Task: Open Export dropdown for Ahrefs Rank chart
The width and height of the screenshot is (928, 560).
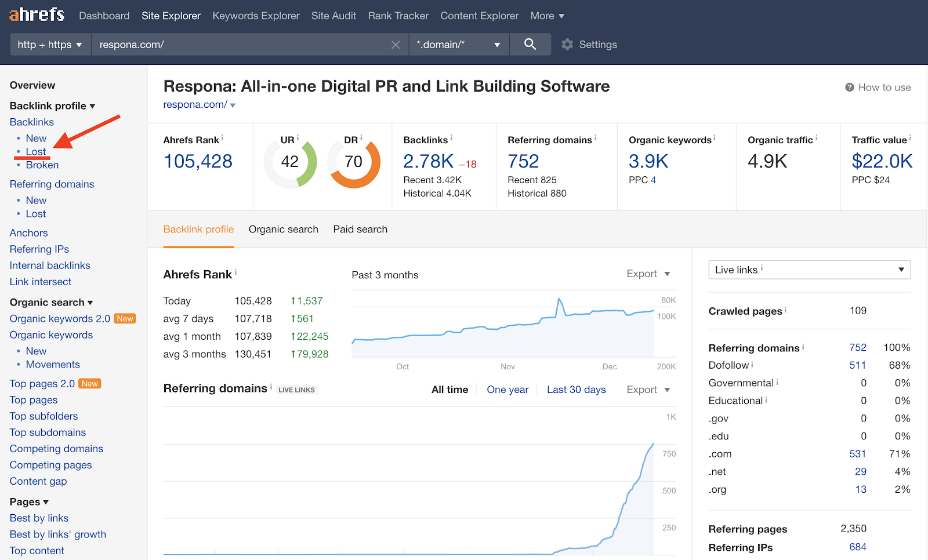Action: (x=648, y=274)
